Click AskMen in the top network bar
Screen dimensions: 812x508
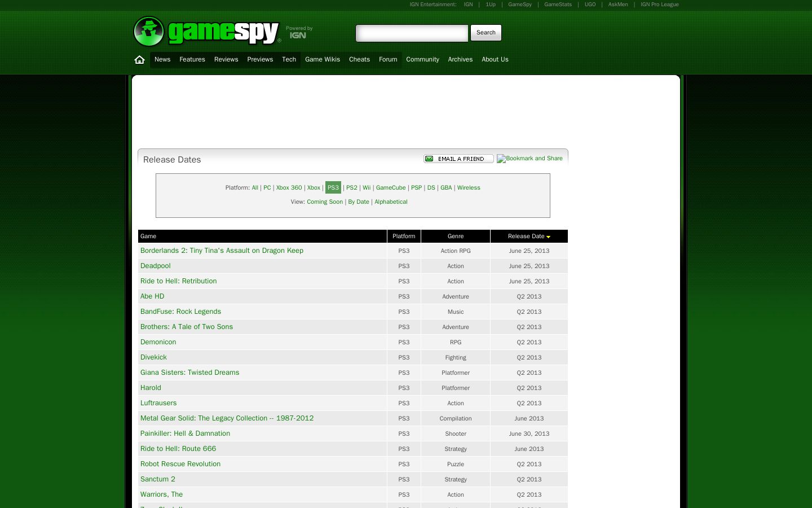618,5
